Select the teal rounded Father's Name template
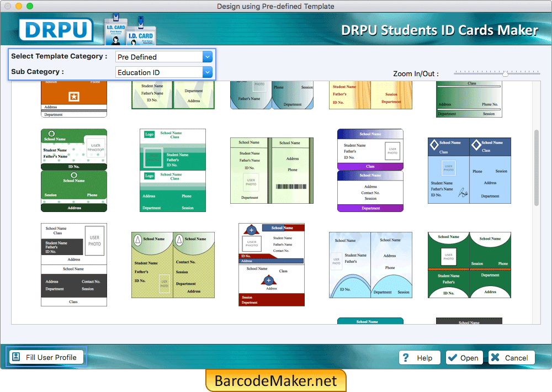Image resolution: width=552 pixels, height=392 pixels. click(272, 95)
